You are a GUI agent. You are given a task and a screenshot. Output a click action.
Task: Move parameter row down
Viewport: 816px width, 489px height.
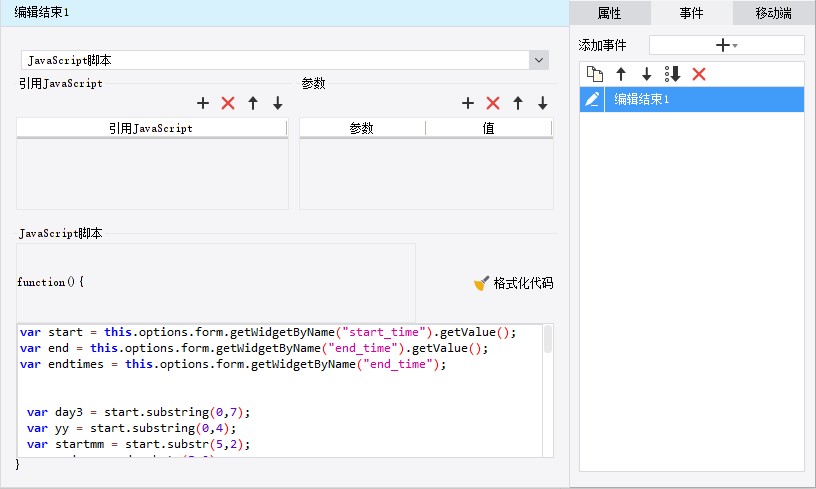tap(543, 103)
